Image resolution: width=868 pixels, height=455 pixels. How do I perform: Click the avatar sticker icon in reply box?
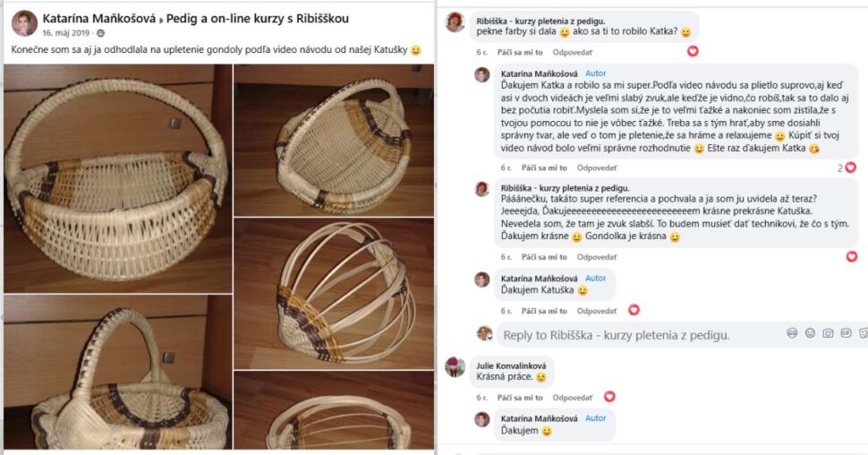[x=792, y=333]
